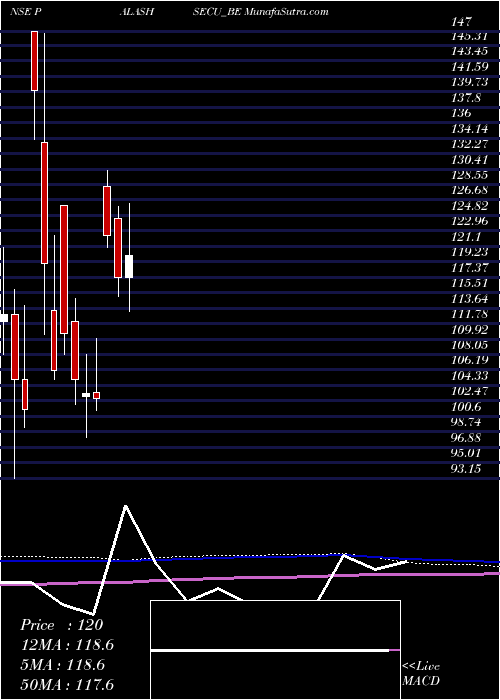
Task: Click the 121.1 price value
Action: (466, 237)
